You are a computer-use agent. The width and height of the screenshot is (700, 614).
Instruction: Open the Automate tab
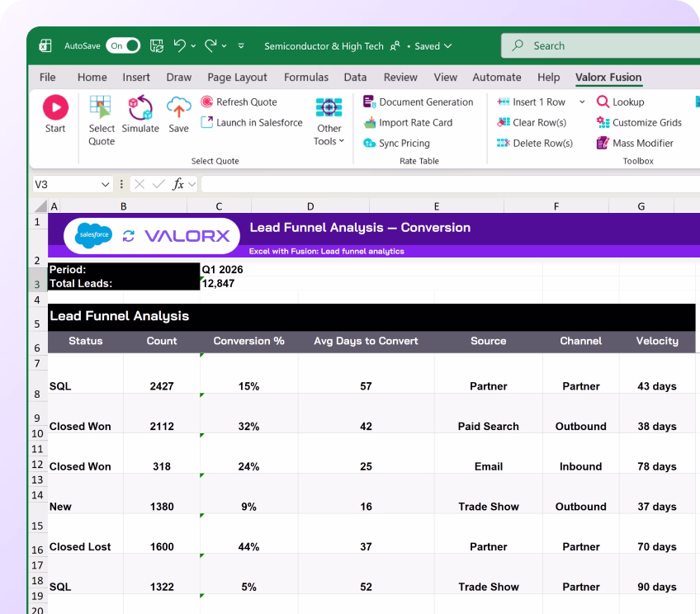click(497, 78)
